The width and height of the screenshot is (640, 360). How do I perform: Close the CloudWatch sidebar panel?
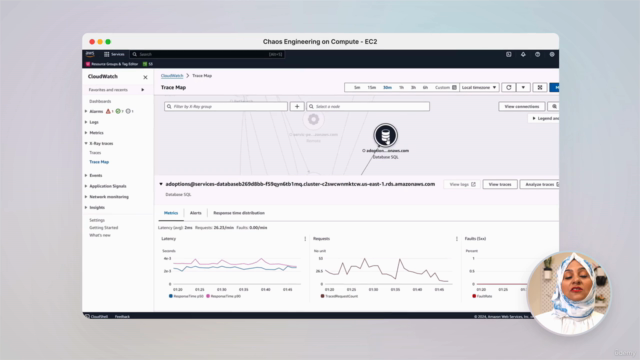point(145,77)
